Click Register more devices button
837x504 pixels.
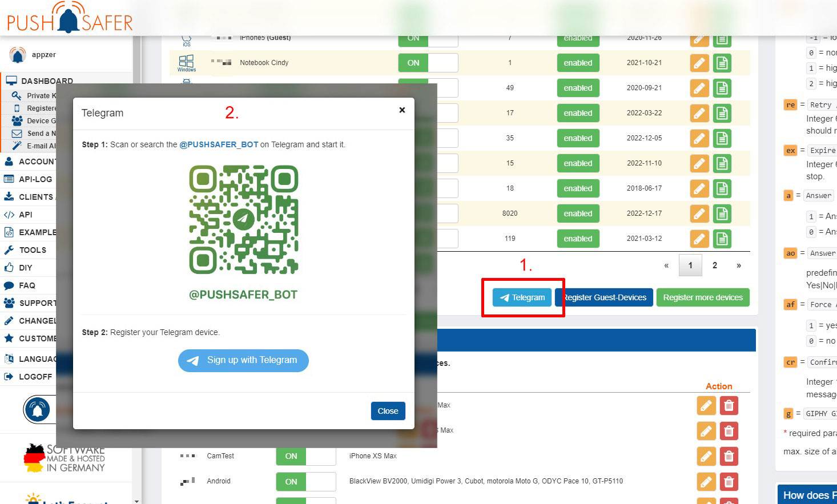tap(703, 297)
